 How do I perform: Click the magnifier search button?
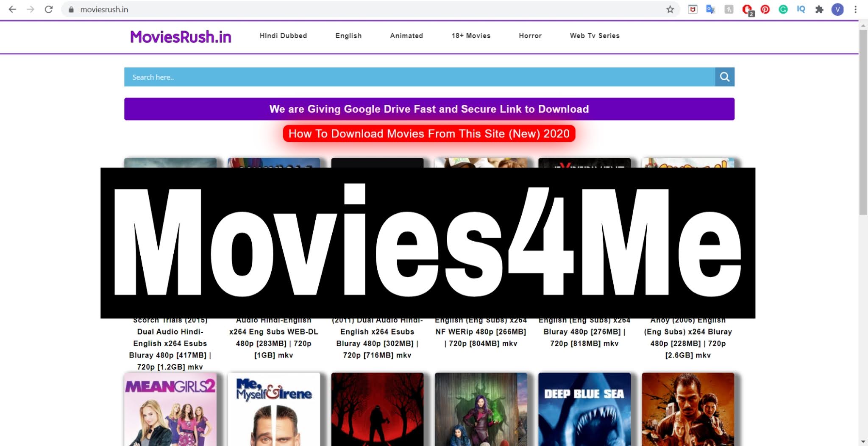coord(725,77)
